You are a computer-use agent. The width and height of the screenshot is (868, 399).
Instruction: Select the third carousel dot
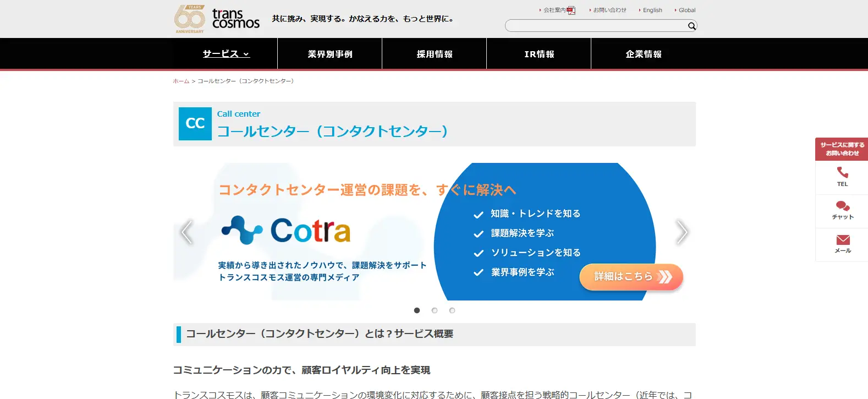pos(452,310)
